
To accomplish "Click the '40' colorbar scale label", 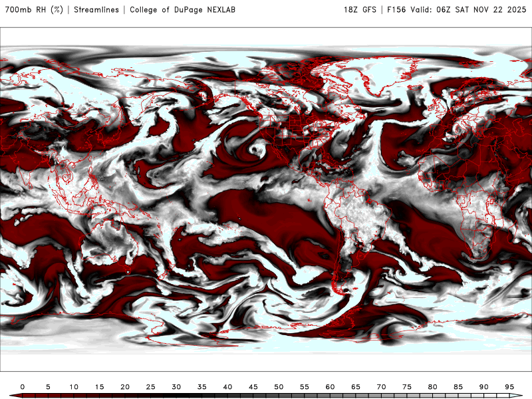I will pyautogui.click(x=227, y=387).
